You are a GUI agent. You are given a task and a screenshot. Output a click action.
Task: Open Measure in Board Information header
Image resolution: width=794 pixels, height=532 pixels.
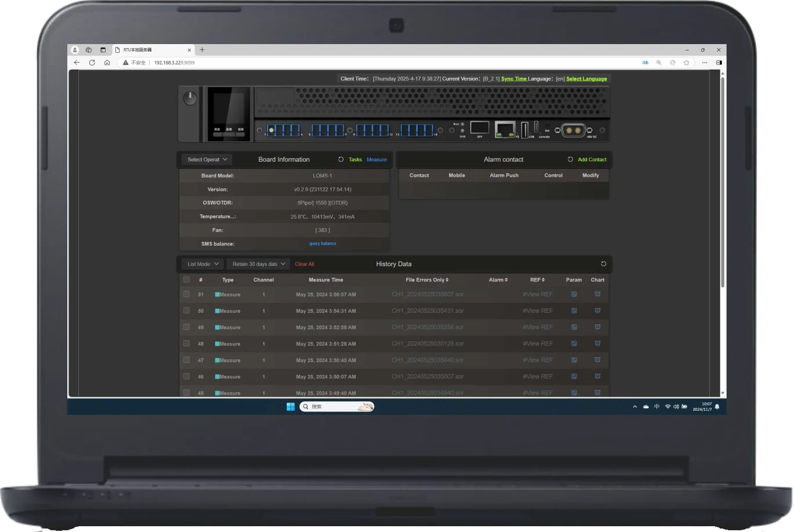[377, 160]
